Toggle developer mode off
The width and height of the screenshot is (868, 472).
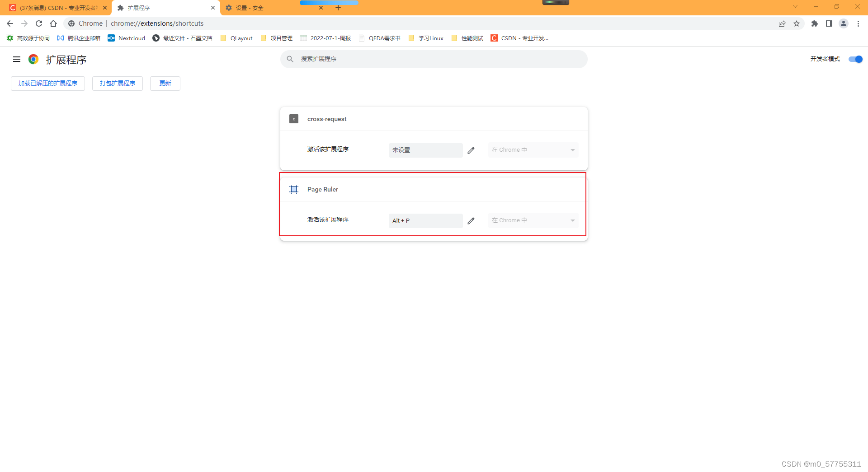coord(855,59)
